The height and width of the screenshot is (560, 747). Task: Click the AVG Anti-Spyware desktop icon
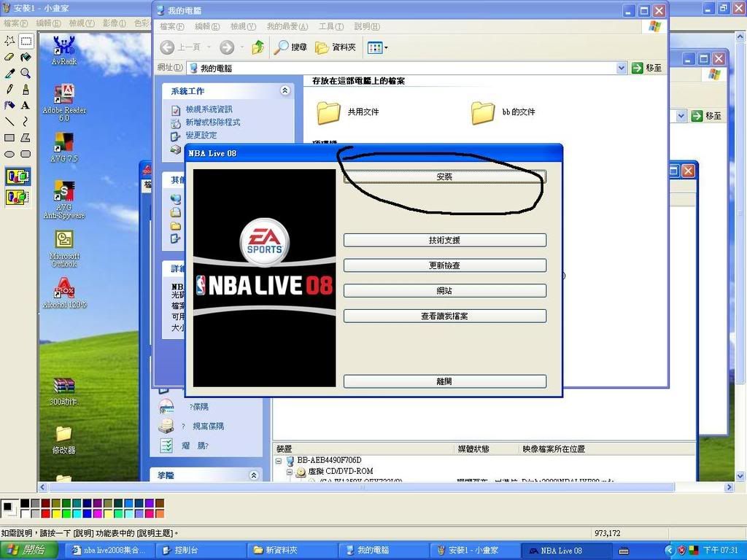[64, 199]
